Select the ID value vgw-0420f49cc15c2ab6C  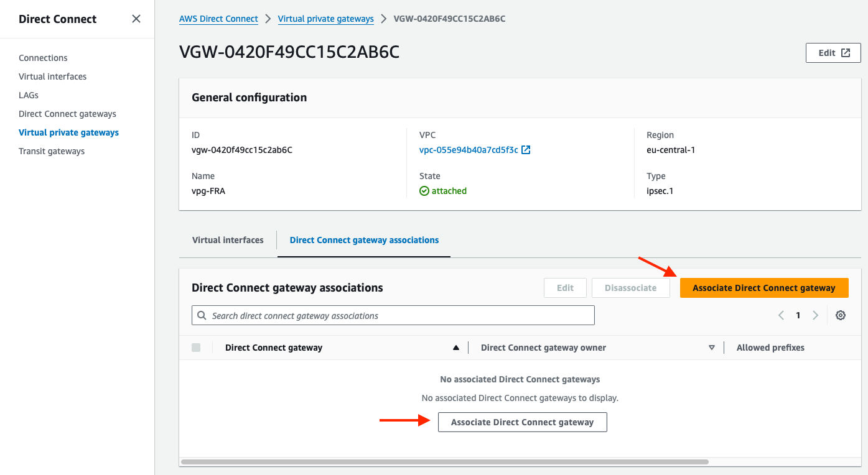tap(242, 150)
